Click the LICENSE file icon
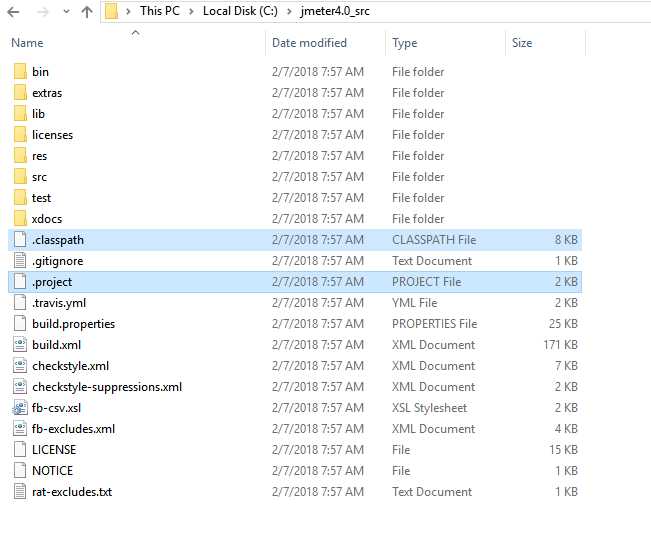The height and width of the screenshot is (555, 651). (x=20, y=449)
